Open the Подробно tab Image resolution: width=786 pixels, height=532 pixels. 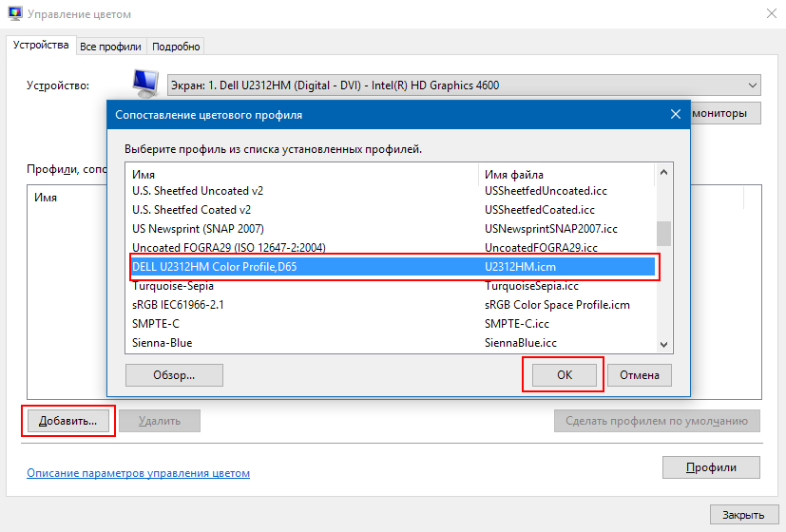click(176, 47)
